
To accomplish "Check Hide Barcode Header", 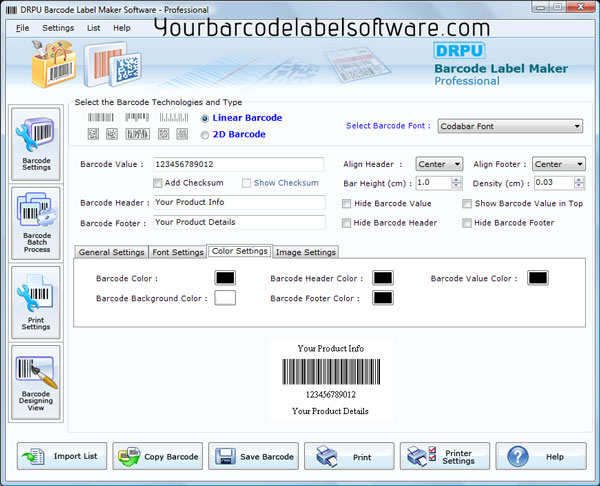I will point(346,223).
